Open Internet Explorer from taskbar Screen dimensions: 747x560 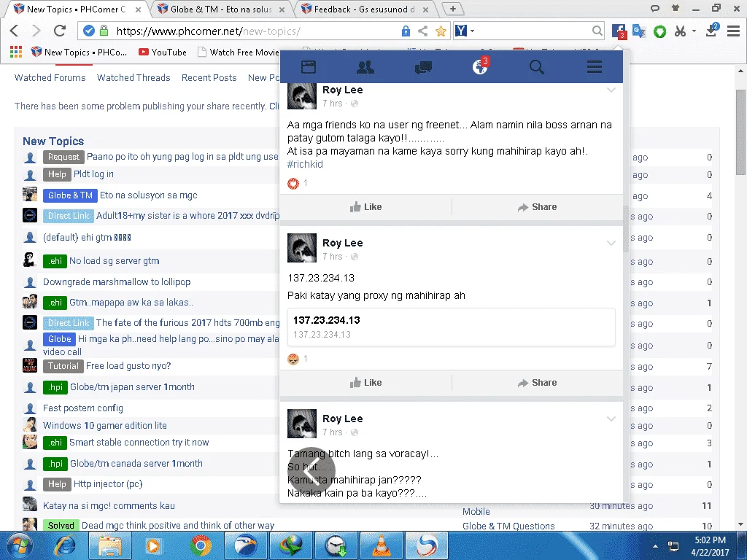click(66, 545)
